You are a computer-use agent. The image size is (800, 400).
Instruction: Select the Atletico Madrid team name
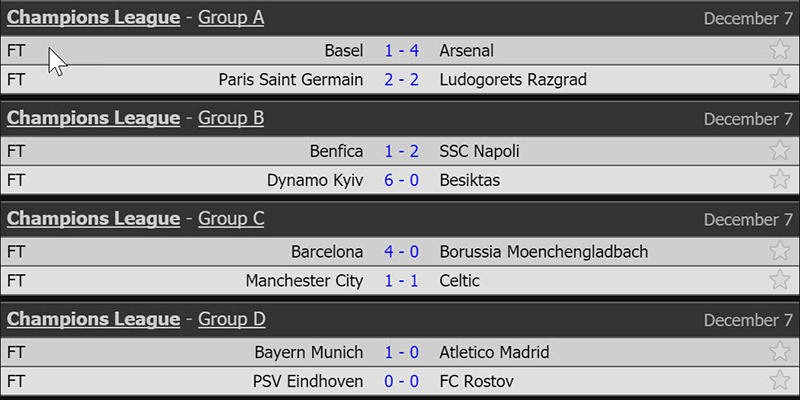point(494,352)
